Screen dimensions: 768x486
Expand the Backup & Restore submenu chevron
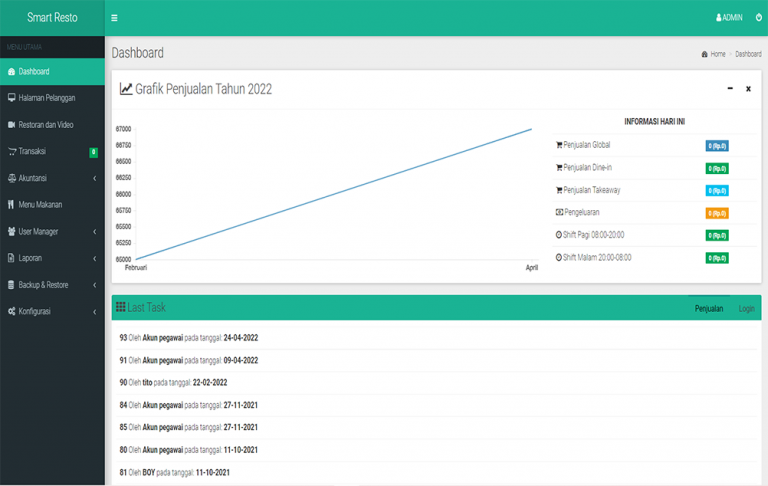click(95, 285)
